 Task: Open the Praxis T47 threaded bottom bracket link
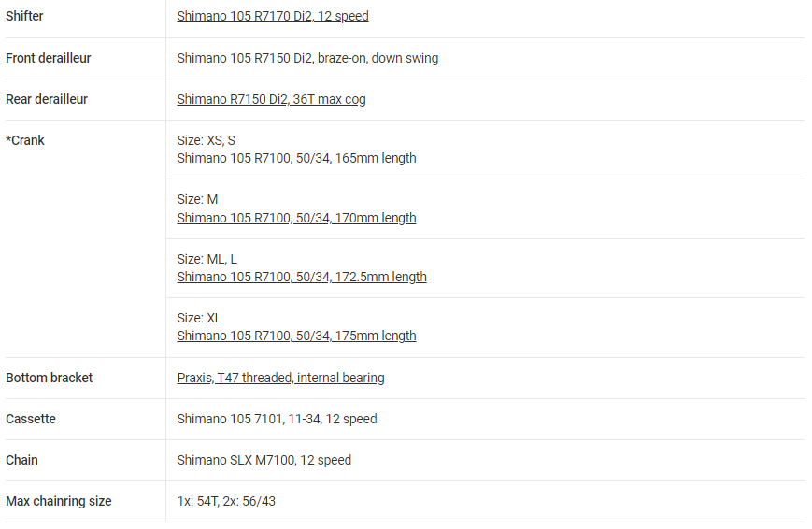pyautogui.click(x=280, y=378)
